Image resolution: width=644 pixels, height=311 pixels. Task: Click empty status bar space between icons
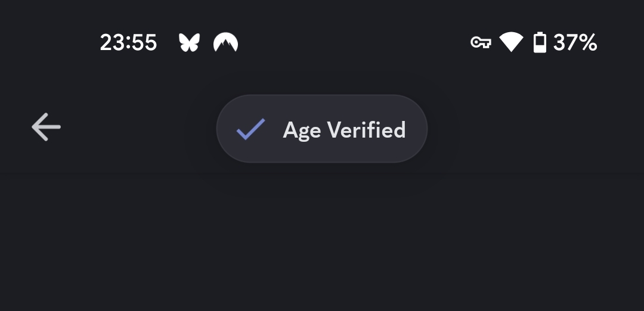pos(352,42)
